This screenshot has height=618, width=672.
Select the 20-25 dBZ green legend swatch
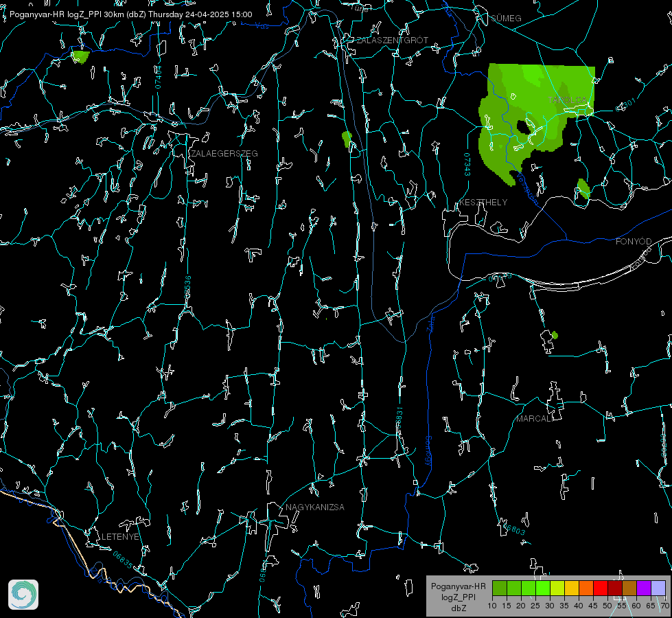point(529,588)
